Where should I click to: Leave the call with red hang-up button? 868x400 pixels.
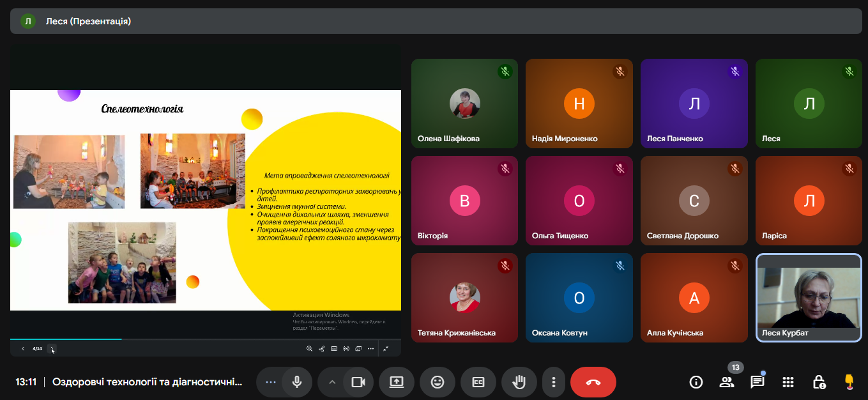pyautogui.click(x=593, y=382)
